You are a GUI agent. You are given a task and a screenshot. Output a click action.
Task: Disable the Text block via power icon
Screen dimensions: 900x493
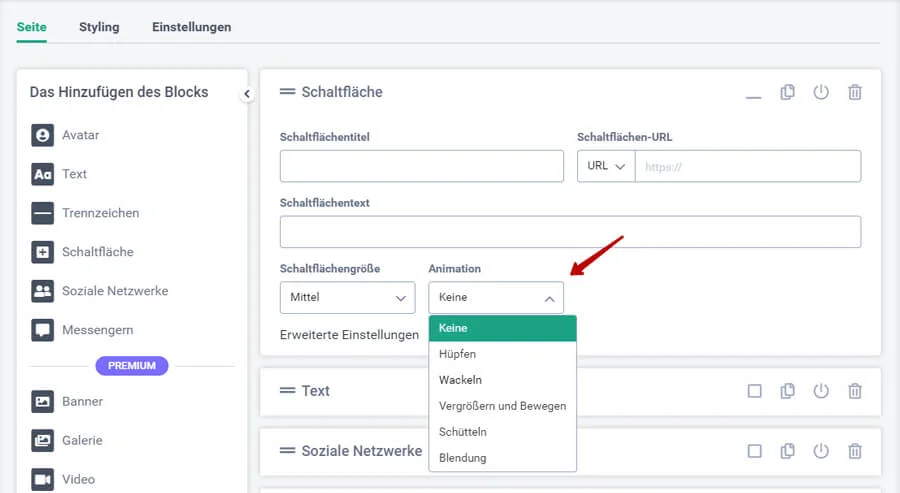821,391
